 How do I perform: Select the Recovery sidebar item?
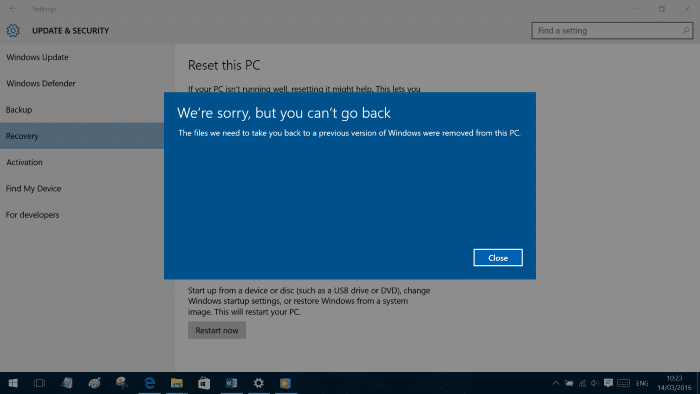(x=82, y=136)
